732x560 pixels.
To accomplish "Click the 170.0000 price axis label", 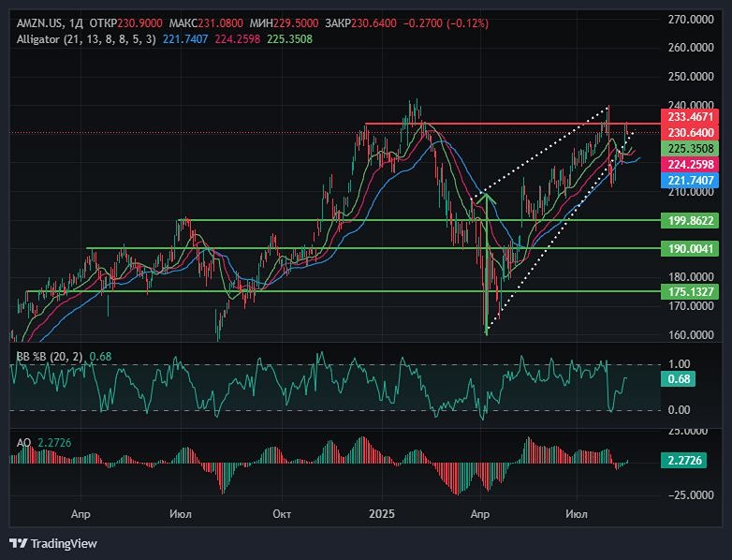I will point(691,306).
